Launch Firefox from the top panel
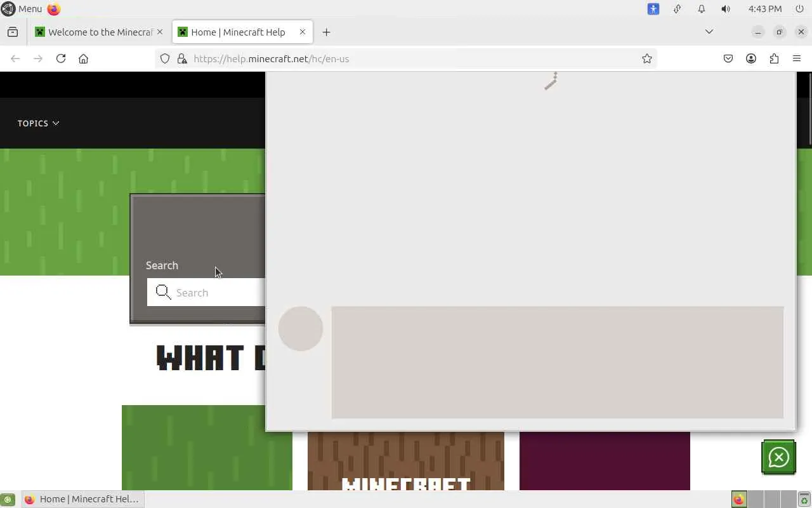The image size is (812, 508). (54, 9)
